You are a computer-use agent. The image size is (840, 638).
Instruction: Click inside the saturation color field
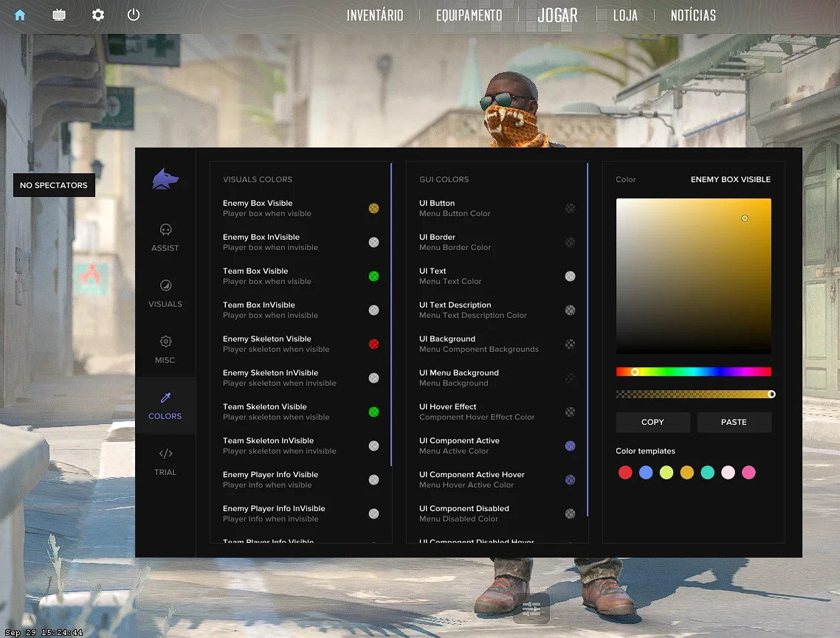point(694,276)
